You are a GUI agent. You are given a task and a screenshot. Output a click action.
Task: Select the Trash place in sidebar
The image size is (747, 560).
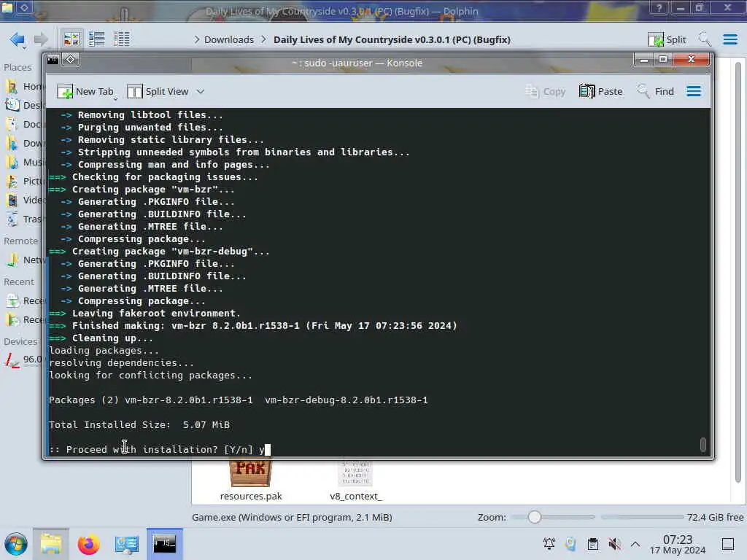click(x=24, y=219)
